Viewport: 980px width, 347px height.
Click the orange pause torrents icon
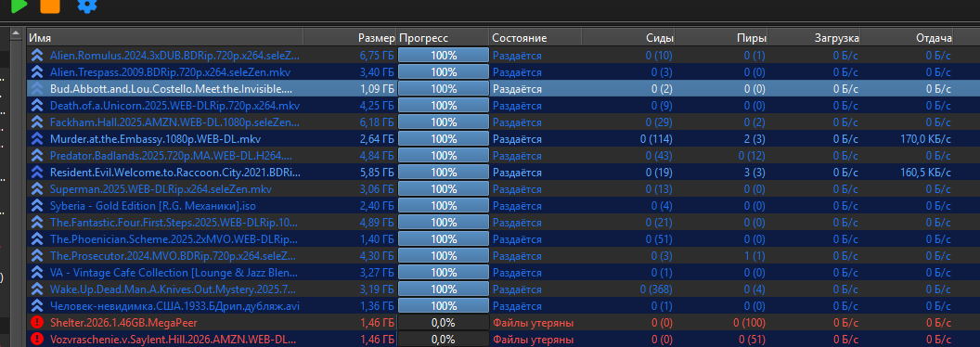pyautogui.click(x=50, y=6)
